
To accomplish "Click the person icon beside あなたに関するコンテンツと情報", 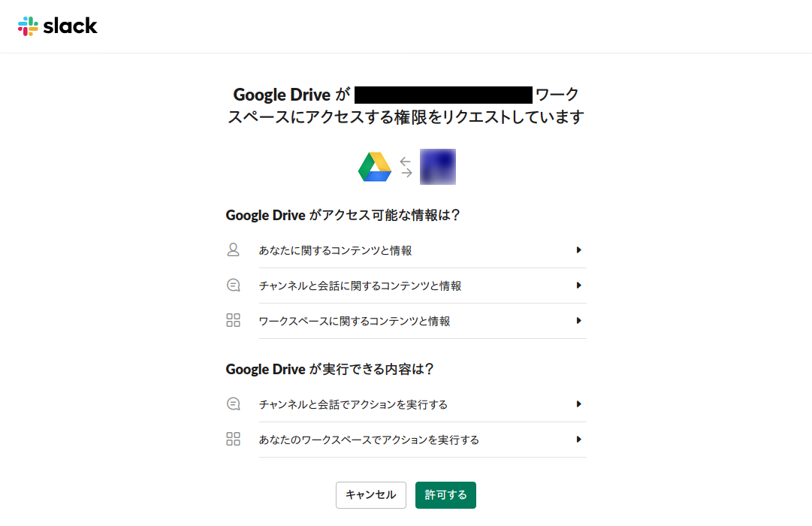I will coord(234,249).
